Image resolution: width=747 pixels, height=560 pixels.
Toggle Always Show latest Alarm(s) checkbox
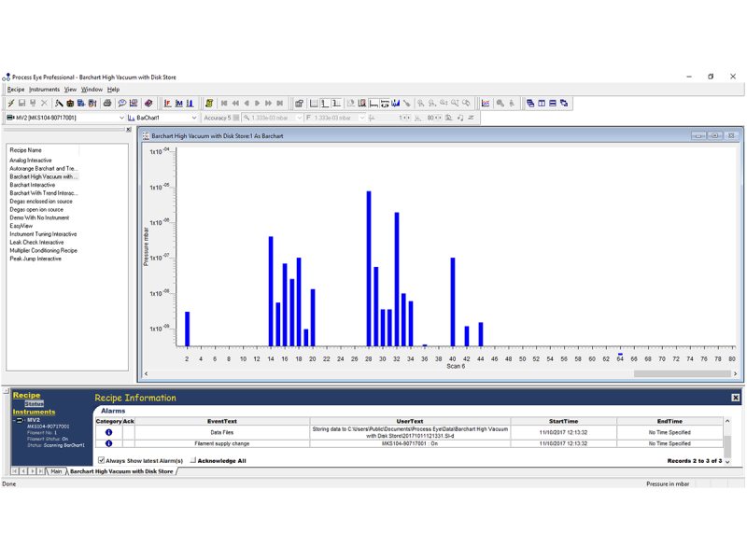pos(102,460)
